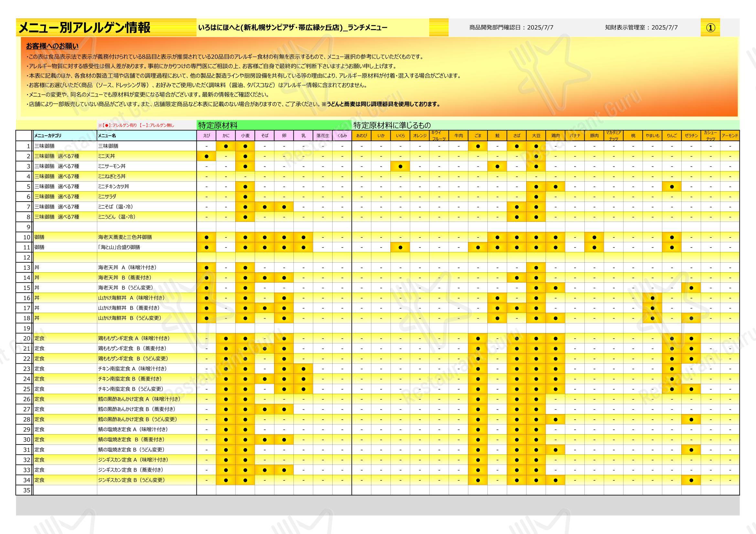Click the あわび column header

[362, 136]
